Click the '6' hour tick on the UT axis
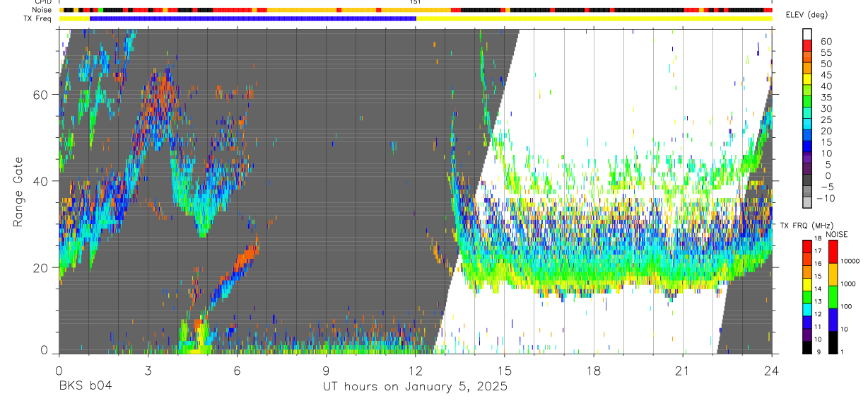 (x=237, y=371)
